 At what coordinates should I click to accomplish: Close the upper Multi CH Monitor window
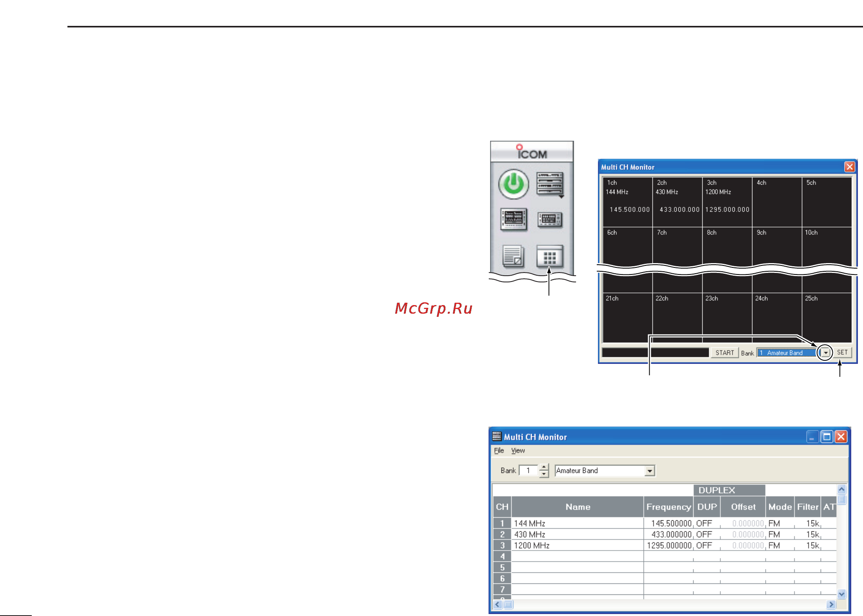click(849, 167)
